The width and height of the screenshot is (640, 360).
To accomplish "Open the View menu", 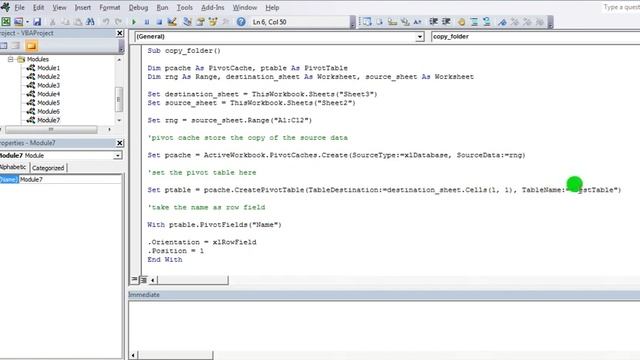I will (59, 7).
